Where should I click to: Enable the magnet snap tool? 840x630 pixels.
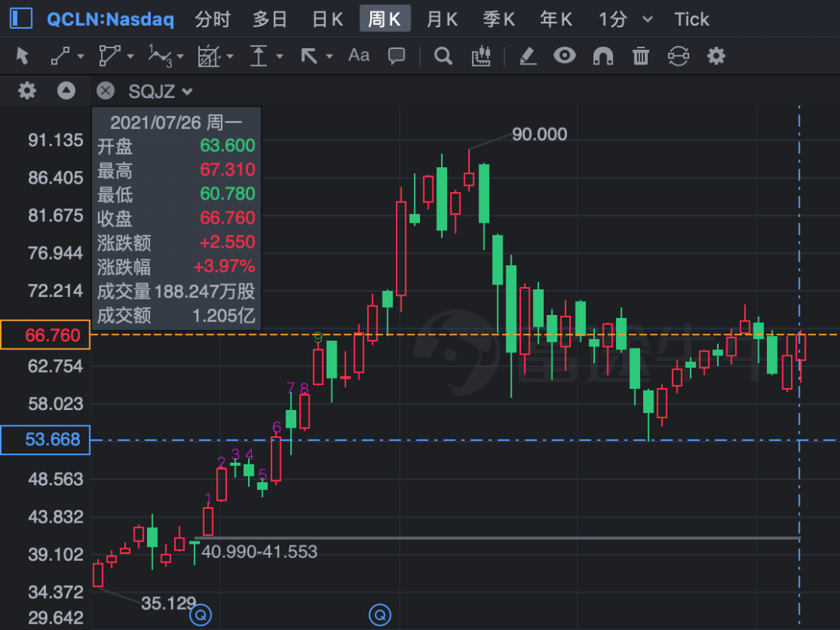pyautogui.click(x=604, y=55)
